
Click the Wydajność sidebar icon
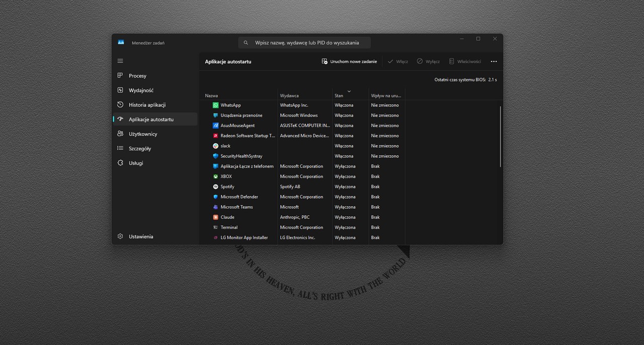pyautogui.click(x=120, y=90)
